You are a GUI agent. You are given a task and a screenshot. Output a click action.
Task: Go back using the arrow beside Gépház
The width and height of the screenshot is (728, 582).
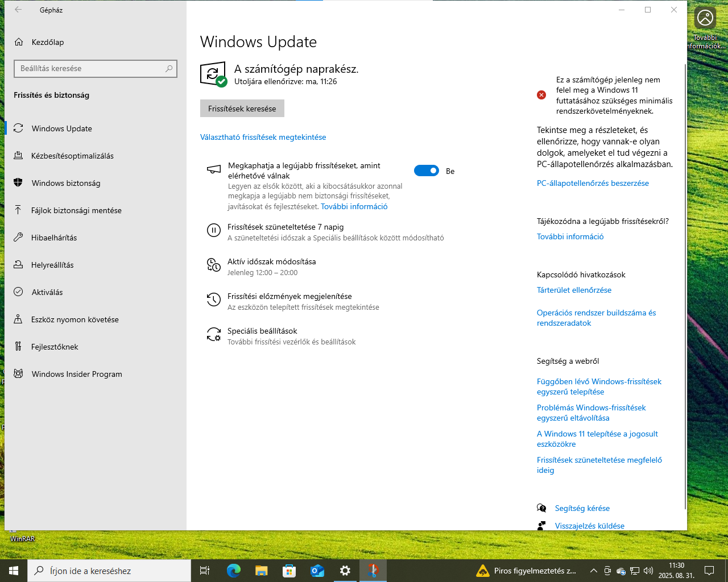click(x=18, y=10)
